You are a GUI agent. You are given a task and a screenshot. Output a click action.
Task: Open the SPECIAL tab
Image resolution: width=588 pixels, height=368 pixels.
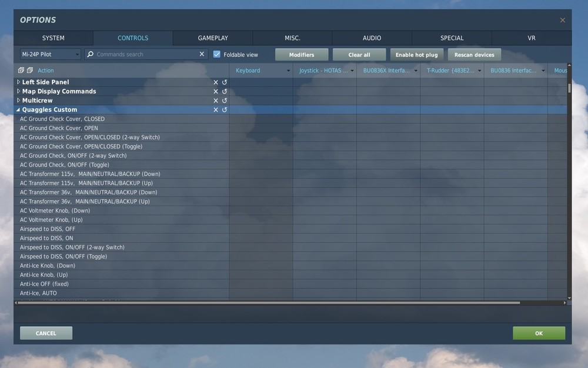click(x=452, y=38)
